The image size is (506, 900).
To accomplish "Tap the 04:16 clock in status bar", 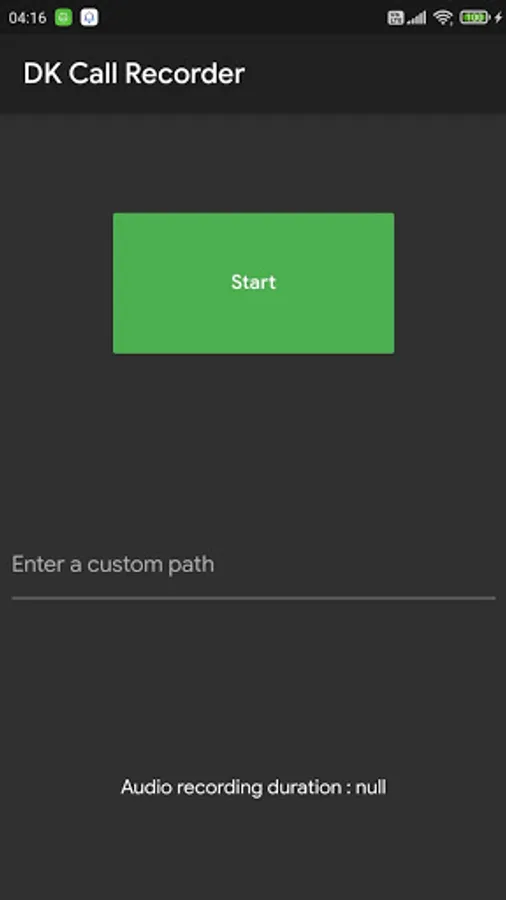I will [27, 18].
